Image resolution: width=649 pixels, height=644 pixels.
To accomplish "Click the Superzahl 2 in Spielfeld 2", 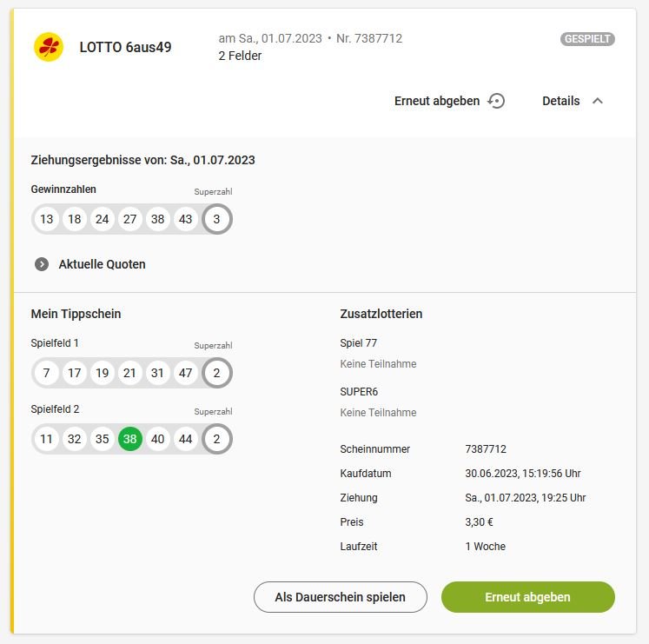I will pyautogui.click(x=216, y=439).
